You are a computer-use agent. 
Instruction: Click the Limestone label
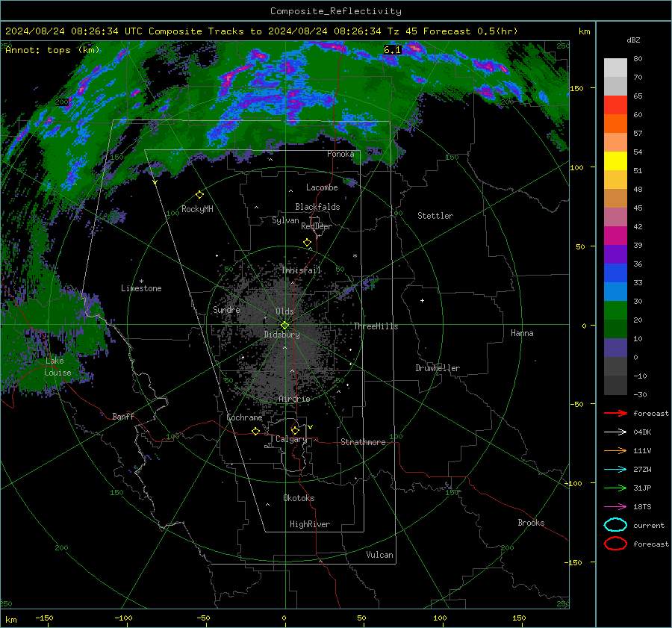point(141,288)
